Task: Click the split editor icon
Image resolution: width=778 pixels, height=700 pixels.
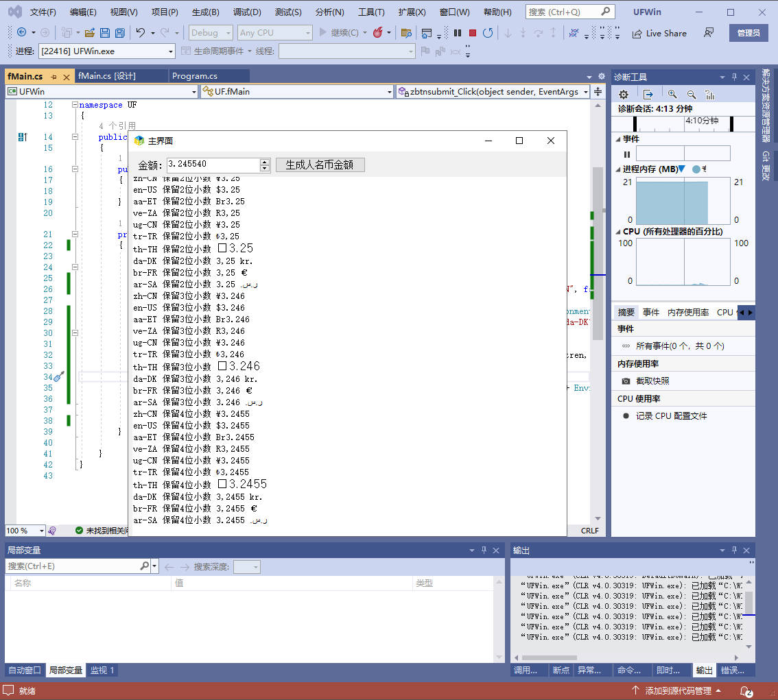Action: pos(598,92)
